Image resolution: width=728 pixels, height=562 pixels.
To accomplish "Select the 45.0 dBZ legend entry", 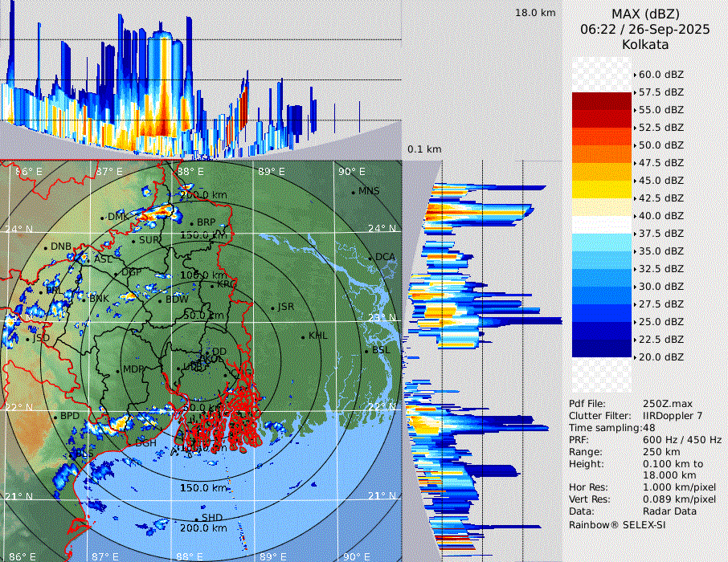I will click(661, 181).
